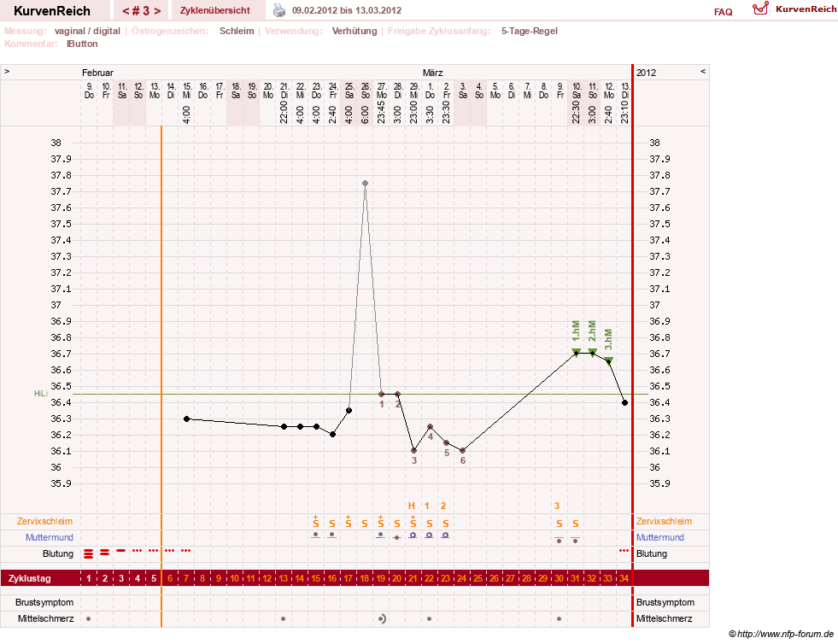Open the FAQ link
The width and height of the screenshot is (838, 644).
(x=723, y=12)
